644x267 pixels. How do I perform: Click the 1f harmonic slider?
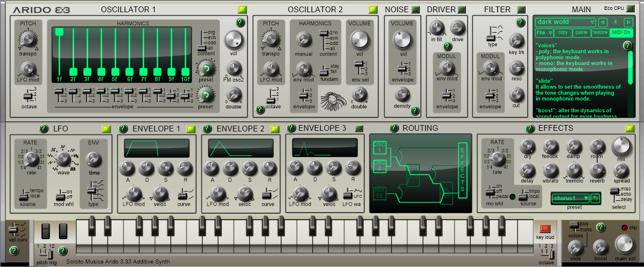[x=59, y=53]
